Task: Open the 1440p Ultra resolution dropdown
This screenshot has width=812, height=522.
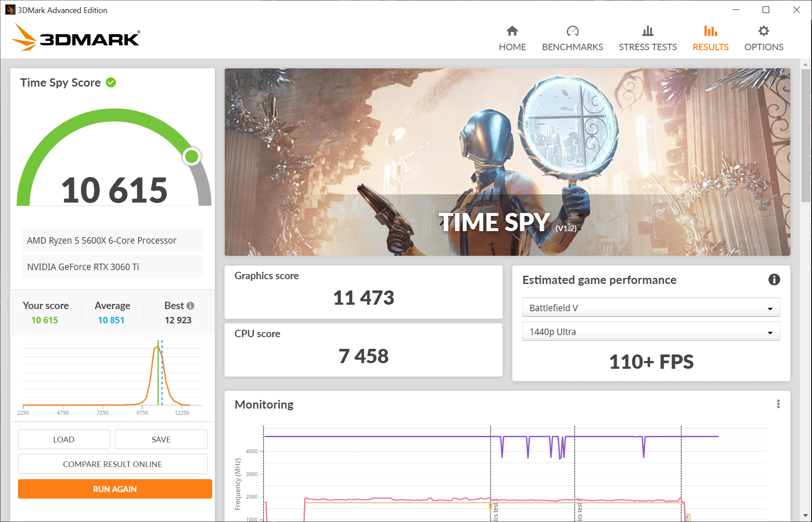Action: click(x=650, y=332)
